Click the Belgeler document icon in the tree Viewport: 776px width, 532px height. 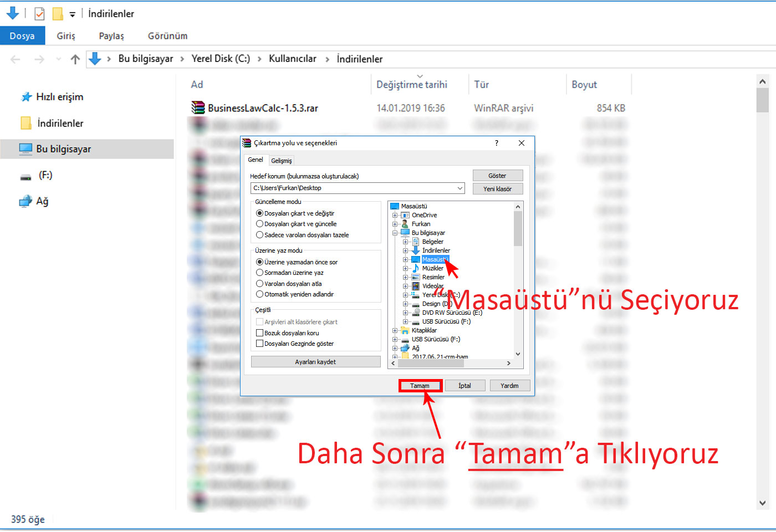pyautogui.click(x=416, y=242)
